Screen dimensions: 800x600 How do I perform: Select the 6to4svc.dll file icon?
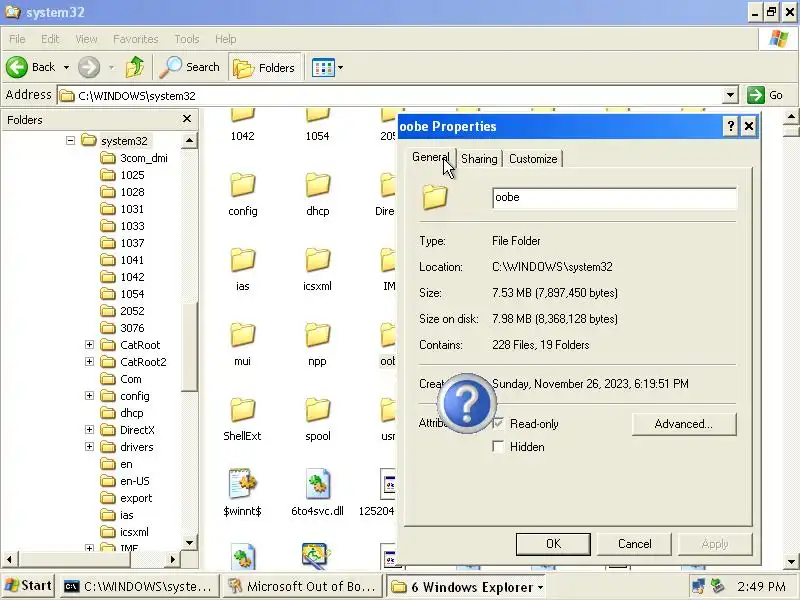coord(317,484)
